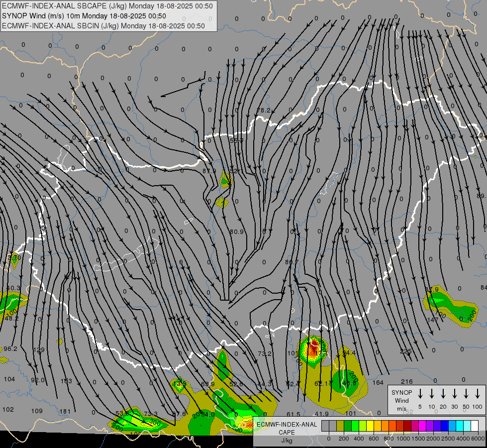Click the 55.7 value on the map
Viewport: 487px width, 448px height.
(237, 140)
